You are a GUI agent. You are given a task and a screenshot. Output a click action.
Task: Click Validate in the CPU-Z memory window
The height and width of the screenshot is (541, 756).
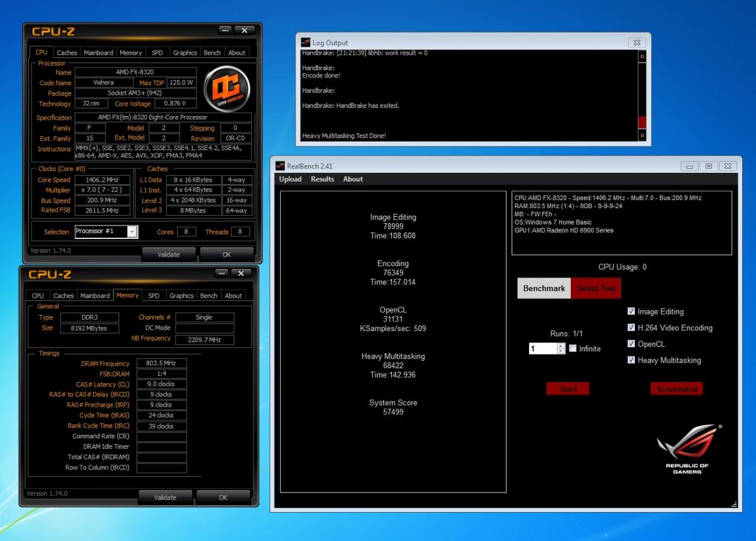tap(165, 497)
